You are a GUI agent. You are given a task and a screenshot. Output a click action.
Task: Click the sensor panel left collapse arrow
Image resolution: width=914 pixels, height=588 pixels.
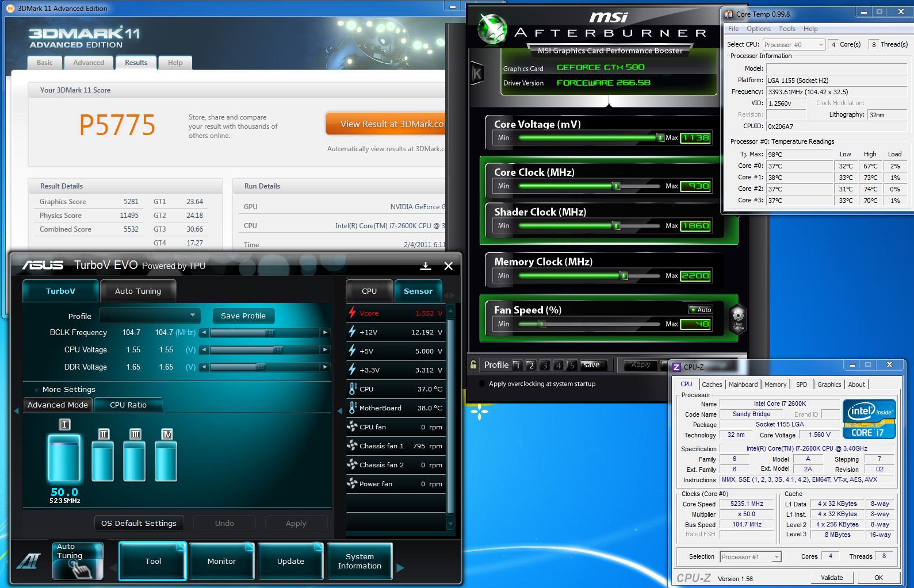tap(339, 410)
